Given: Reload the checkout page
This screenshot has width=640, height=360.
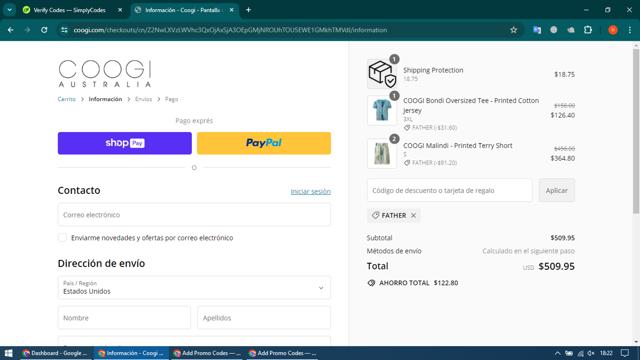Looking at the screenshot, I should (44, 30).
